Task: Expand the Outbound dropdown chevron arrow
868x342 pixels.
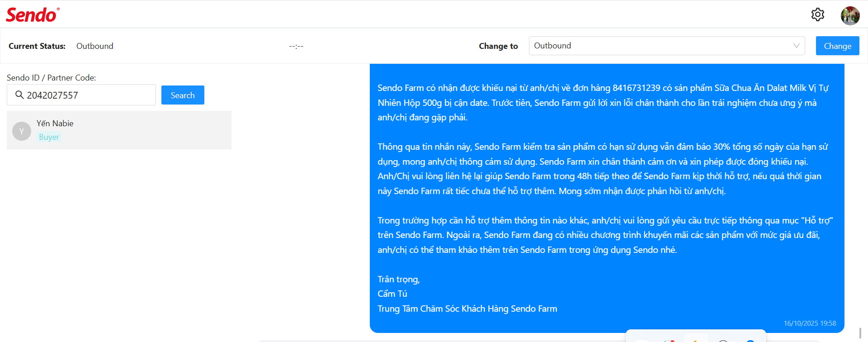Action: point(796,46)
